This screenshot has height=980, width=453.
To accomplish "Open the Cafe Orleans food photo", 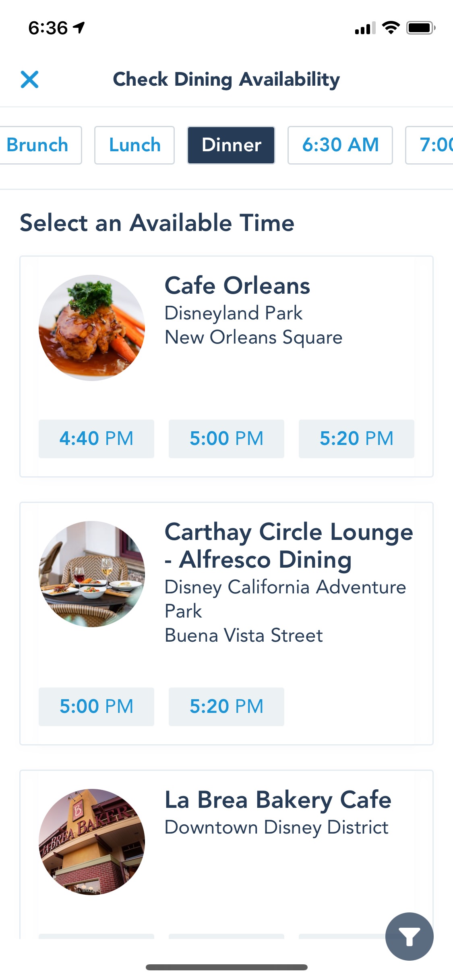I will coord(92,328).
